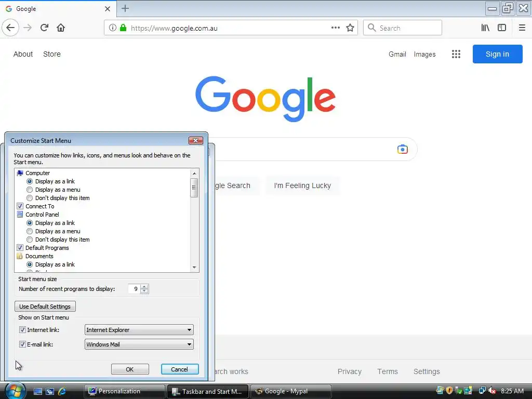The height and width of the screenshot is (399, 532).
Task: Switch to Personalization taskbar window
Action: click(124, 391)
